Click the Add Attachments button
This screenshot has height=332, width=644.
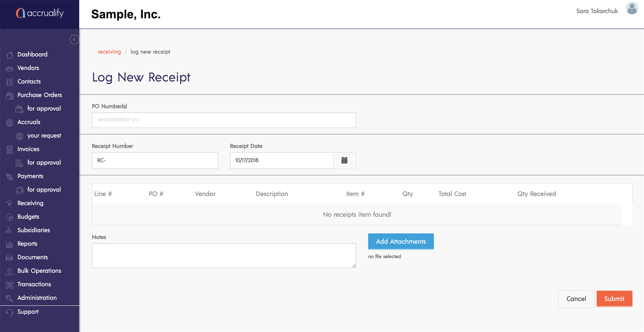click(401, 241)
